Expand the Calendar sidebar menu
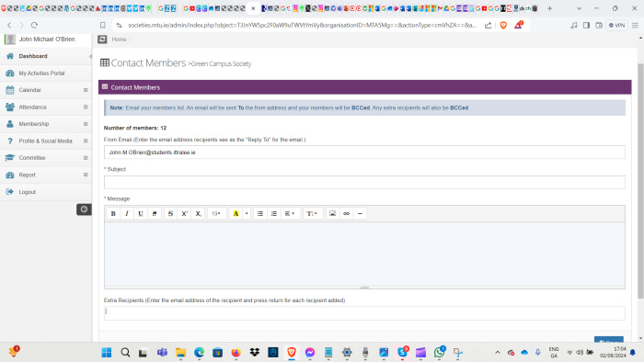Screen dimensions: 644x362 click(x=46, y=90)
